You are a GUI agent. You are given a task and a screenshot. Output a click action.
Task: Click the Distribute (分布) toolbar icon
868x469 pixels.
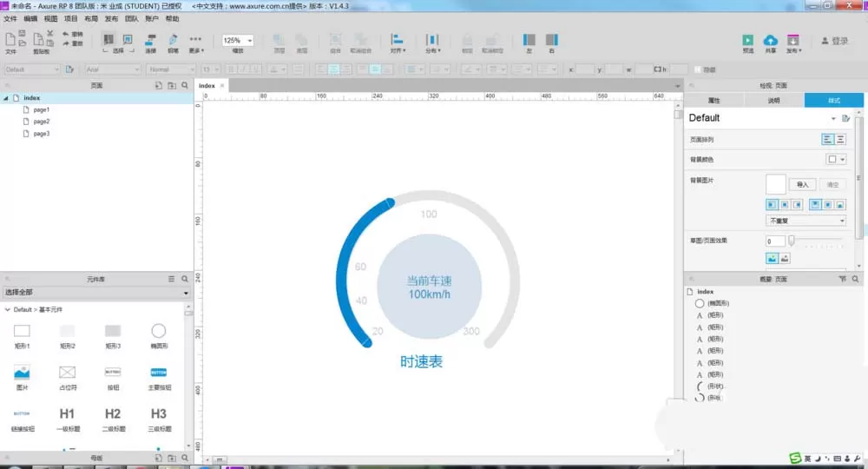(x=431, y=39)
